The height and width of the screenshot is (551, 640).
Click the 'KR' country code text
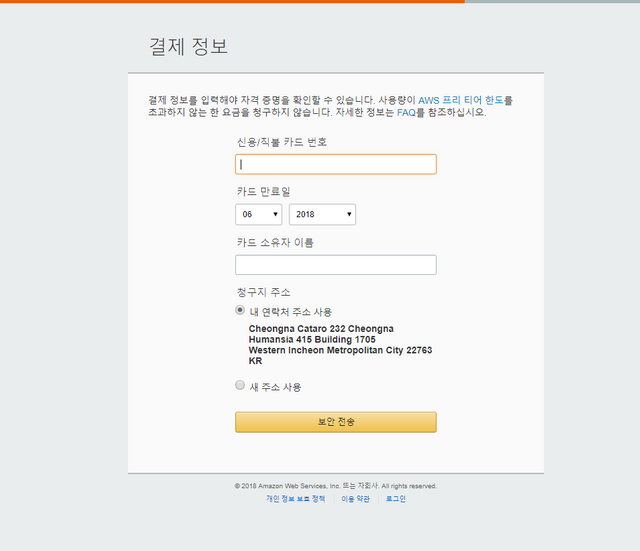(255, 361)
